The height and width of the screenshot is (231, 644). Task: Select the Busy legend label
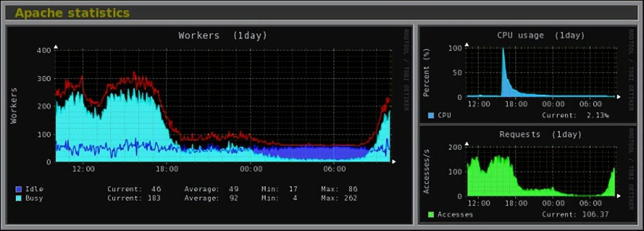(x=34, y=198)
